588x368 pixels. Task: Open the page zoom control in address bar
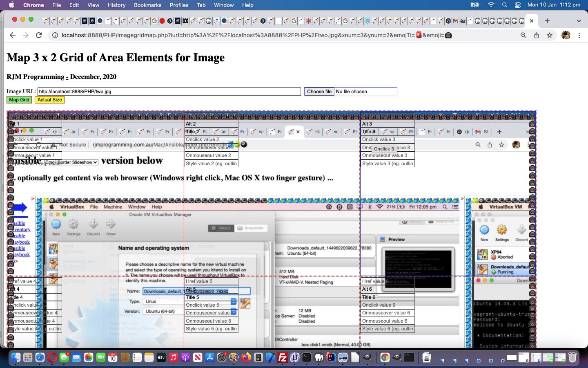pyautogui.click(x=523, y=35)
